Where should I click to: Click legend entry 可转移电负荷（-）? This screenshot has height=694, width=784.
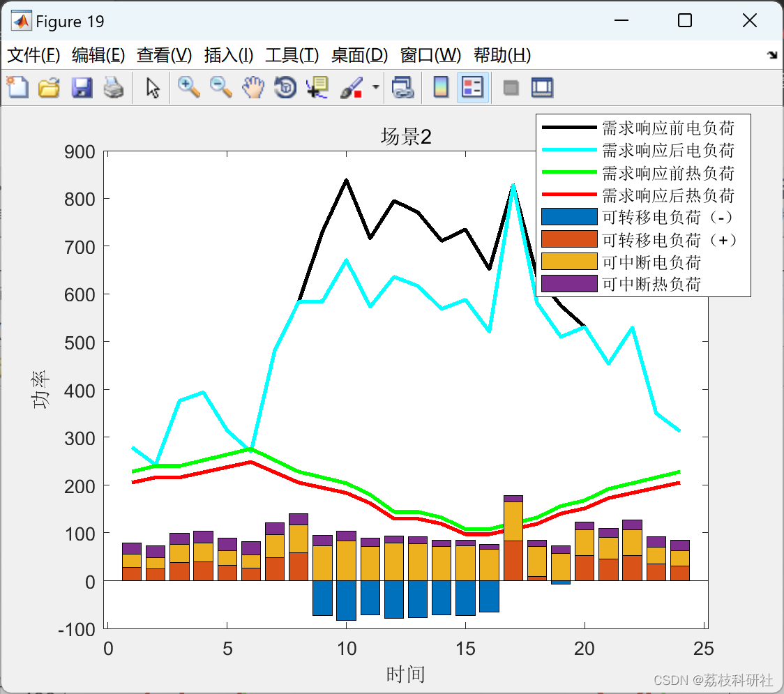[668, 217]
